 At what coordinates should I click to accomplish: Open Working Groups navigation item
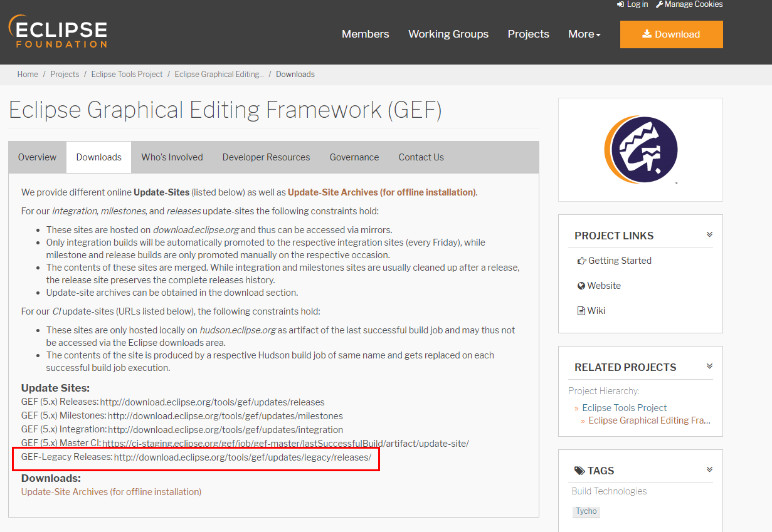coord(448,34)
